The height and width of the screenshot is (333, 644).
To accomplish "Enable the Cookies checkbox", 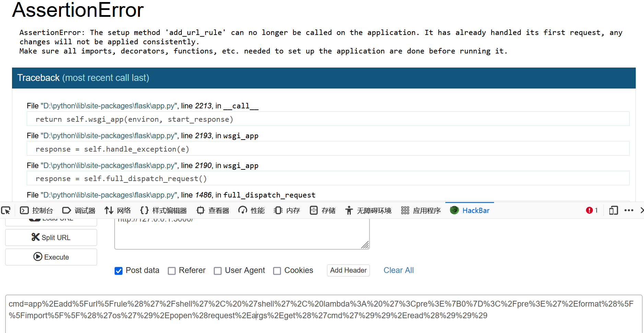I will pos(277,271).
